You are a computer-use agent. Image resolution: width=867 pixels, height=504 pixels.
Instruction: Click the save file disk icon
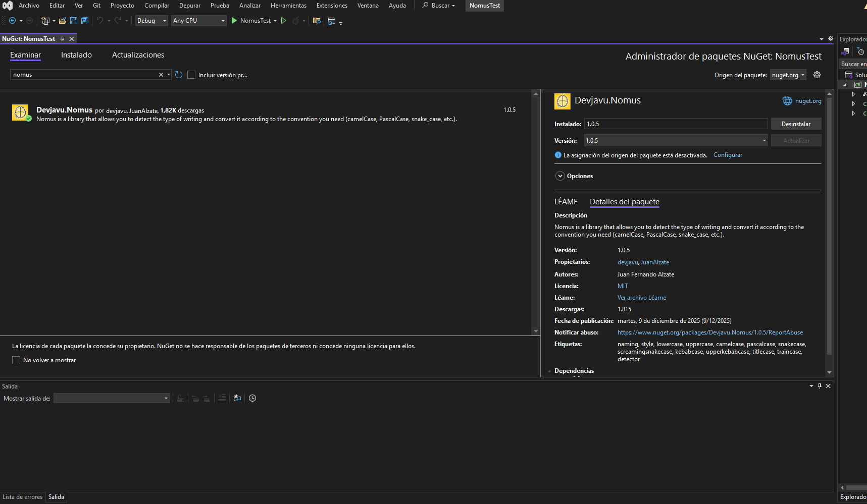[74, 21]
